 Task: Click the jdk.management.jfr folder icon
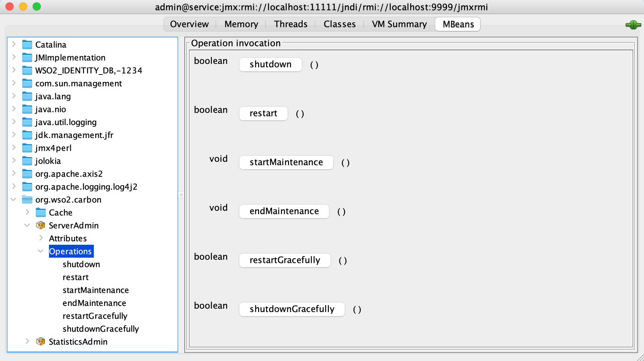27,135
